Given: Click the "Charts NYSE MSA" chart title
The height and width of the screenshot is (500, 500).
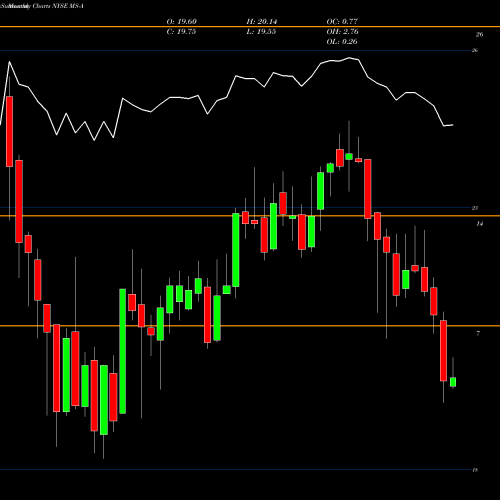Looking at the screenshot, I should (58, 6).
